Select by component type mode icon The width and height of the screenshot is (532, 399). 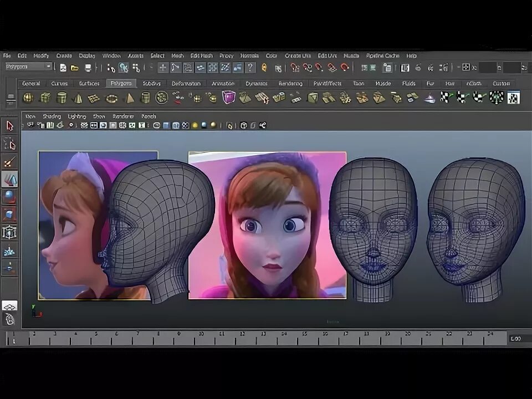[x=136, y=68]
